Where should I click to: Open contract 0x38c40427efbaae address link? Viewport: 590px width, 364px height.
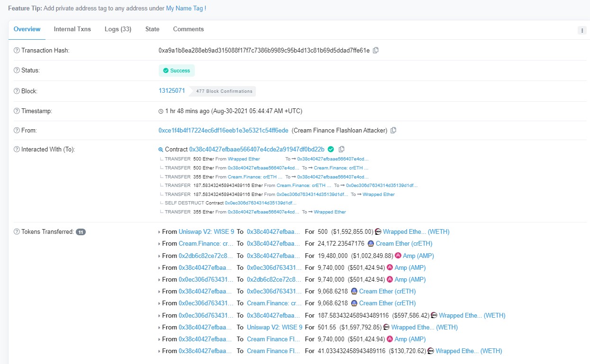pyautogui.click(x=257, y=149)
